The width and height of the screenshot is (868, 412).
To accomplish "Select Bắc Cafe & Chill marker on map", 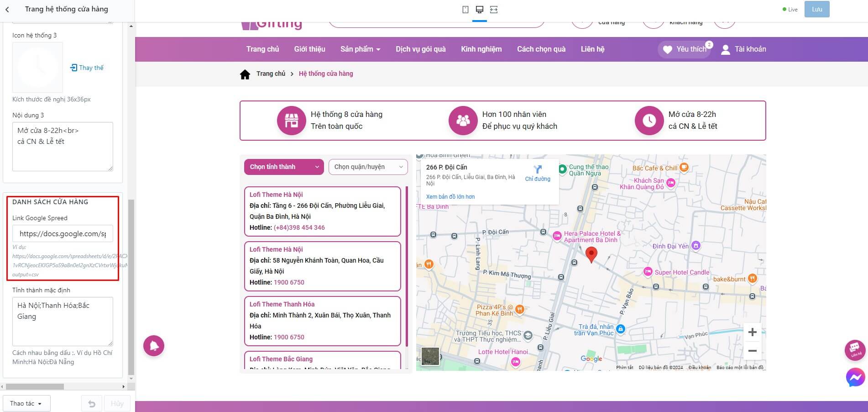I will [x=684, y=168].
